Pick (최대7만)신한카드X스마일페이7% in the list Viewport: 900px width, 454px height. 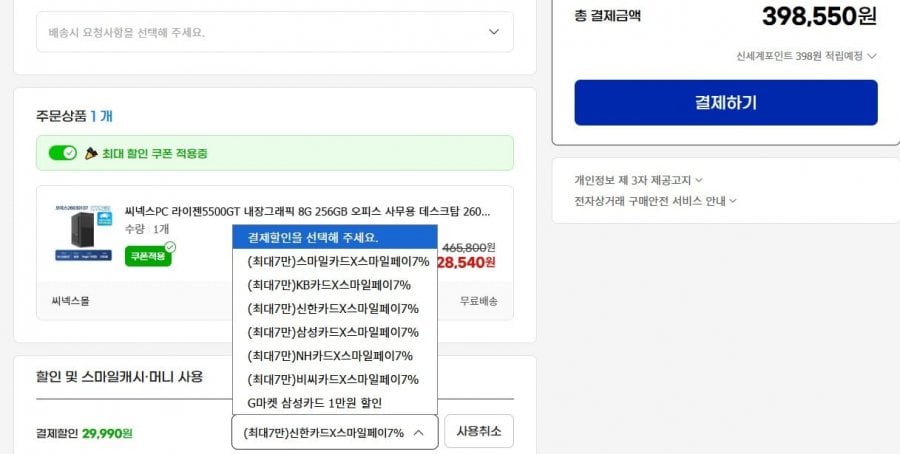tap(334, 309)
